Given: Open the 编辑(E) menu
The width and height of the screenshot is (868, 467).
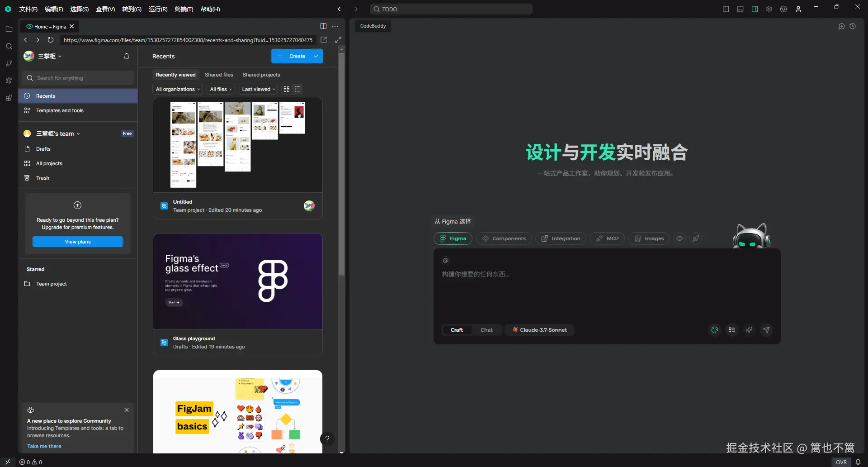Looking at the screenshot, I should [x=54, y=9].
